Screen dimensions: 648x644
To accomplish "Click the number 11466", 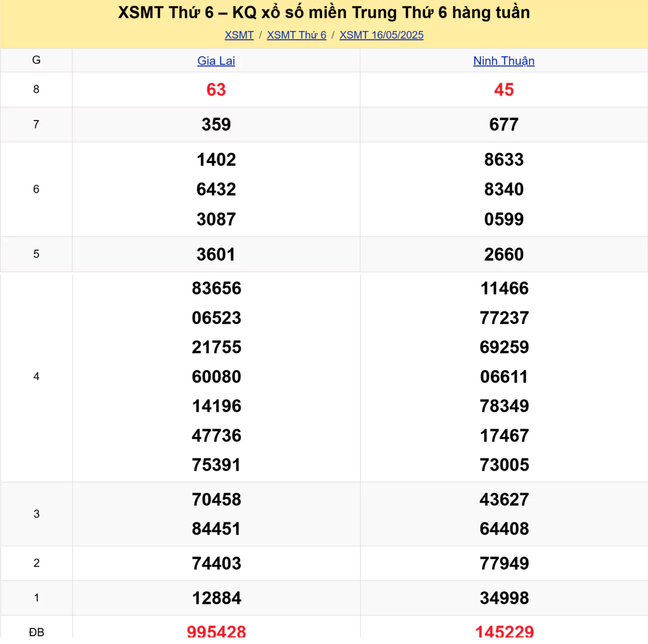I will pos(504,289).
